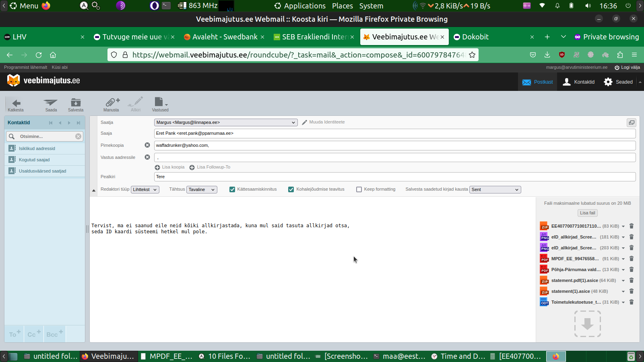Click the Lisa fail button

point(588,213)
